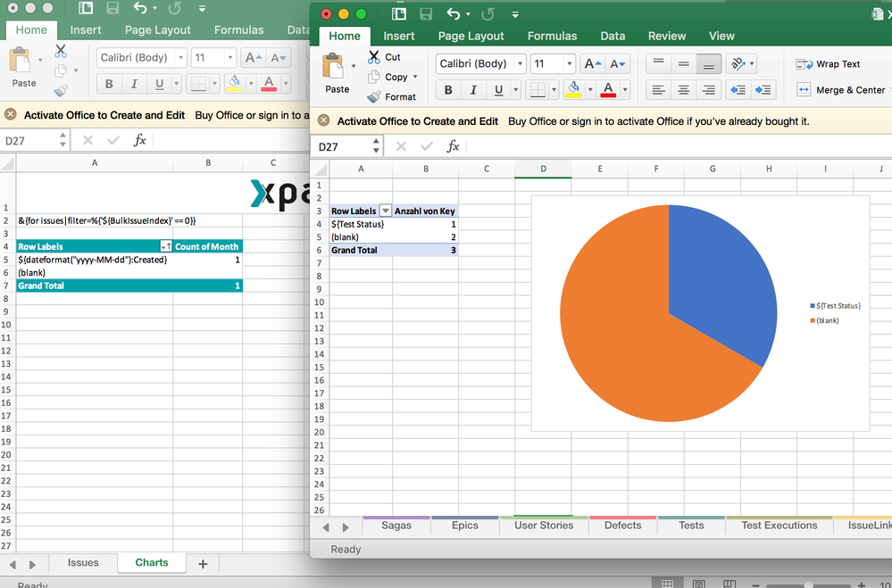Expand Paste options arrow in front window
892x588 pixels.
[354, 66]
